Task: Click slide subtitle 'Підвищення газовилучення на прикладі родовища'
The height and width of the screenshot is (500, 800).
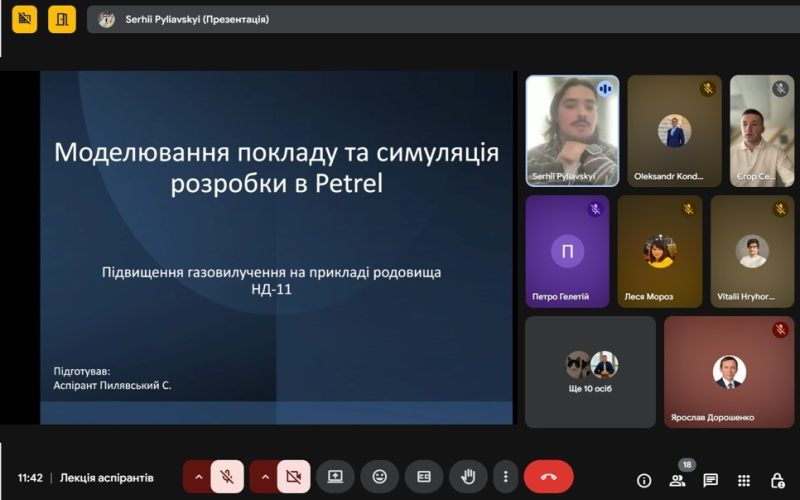Action: click(271, 272)
